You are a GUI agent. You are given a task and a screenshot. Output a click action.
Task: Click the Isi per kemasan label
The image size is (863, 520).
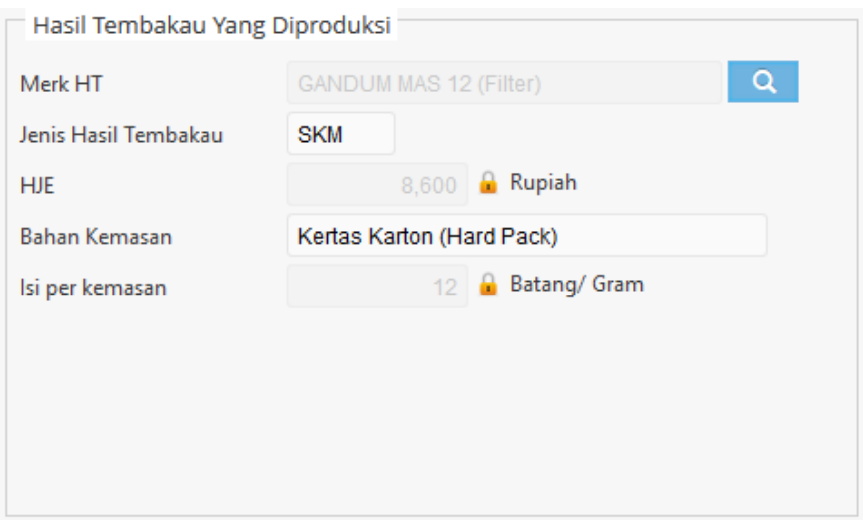[93, 289]
